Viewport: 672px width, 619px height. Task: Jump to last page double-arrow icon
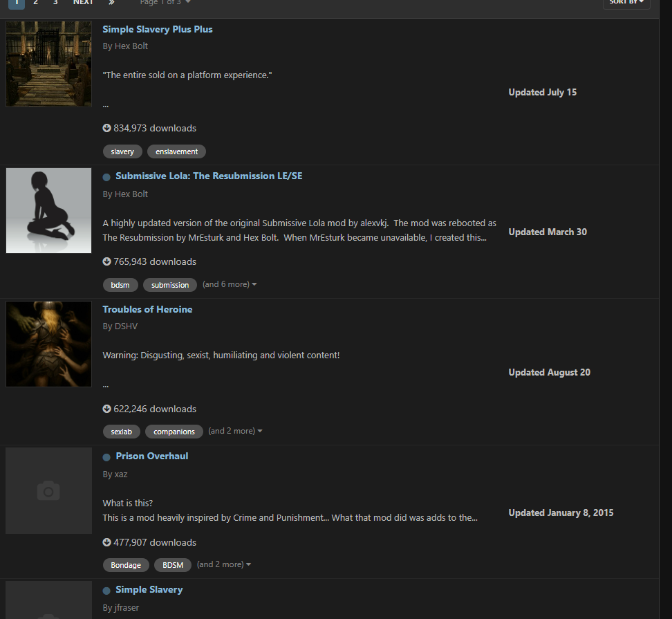pos(111,3)
